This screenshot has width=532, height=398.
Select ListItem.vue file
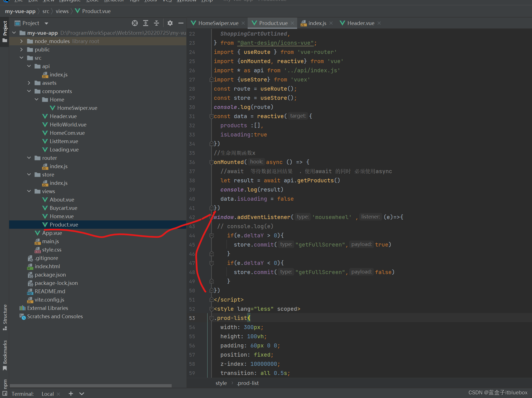click(64, 141)
